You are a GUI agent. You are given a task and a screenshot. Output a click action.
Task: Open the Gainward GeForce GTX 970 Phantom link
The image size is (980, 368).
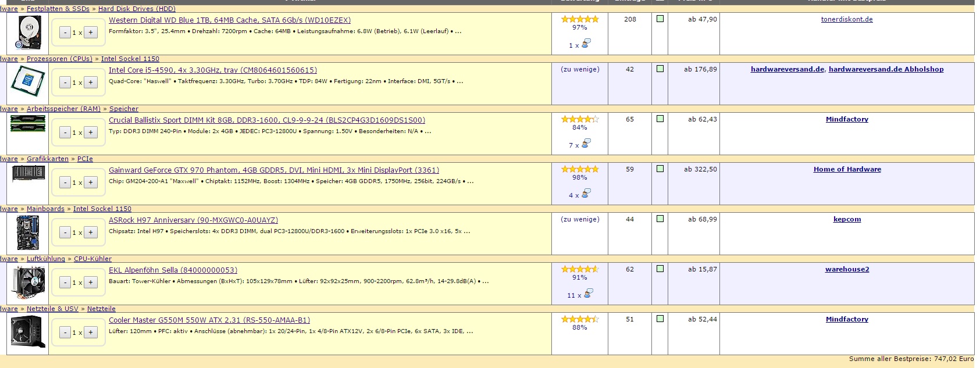point(274,170)
